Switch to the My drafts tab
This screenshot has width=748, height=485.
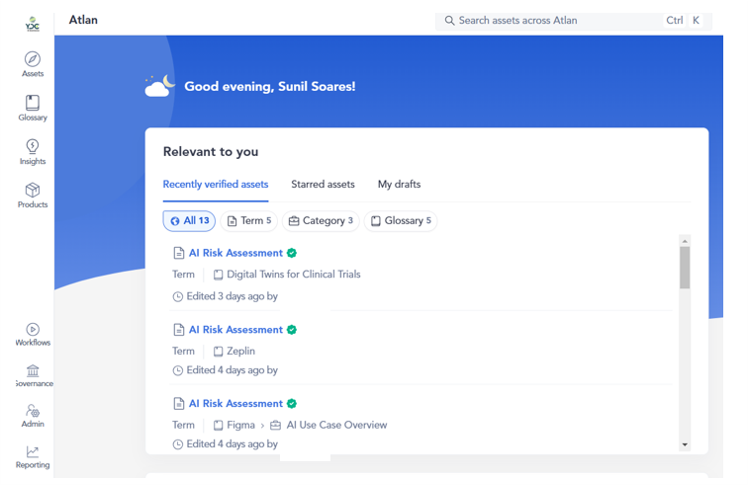click(399, 184)
